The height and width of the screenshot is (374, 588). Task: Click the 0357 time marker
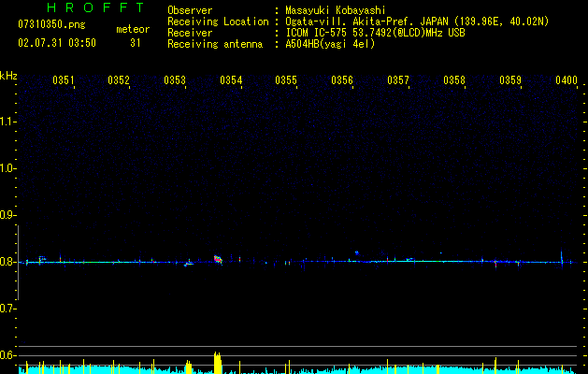click(398, 80)
